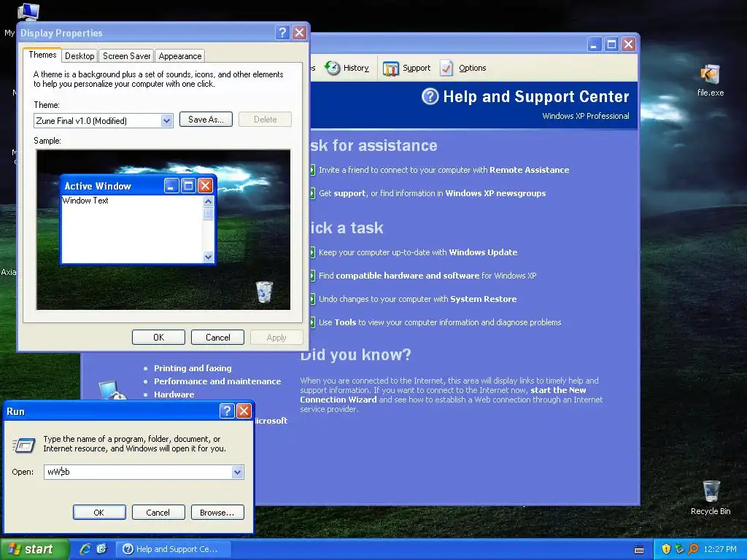The image size is (747, 560).
Task: Click OK in the Run dialog
Action: coord(99,513)
